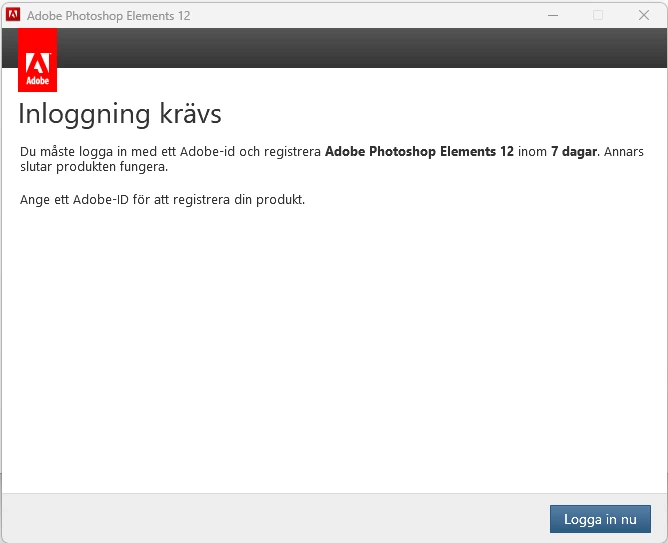The image size is (668, 543).
Task: Click the heading Inloggning krävs
Action: (x=120, y=114)
